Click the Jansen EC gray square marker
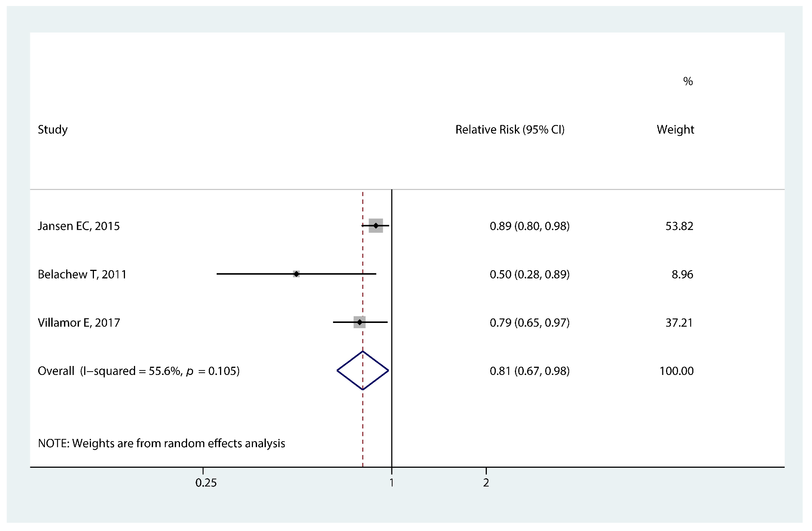Image resolution: width=812 pixels, height=531 pixels. [x=376, y=226]
